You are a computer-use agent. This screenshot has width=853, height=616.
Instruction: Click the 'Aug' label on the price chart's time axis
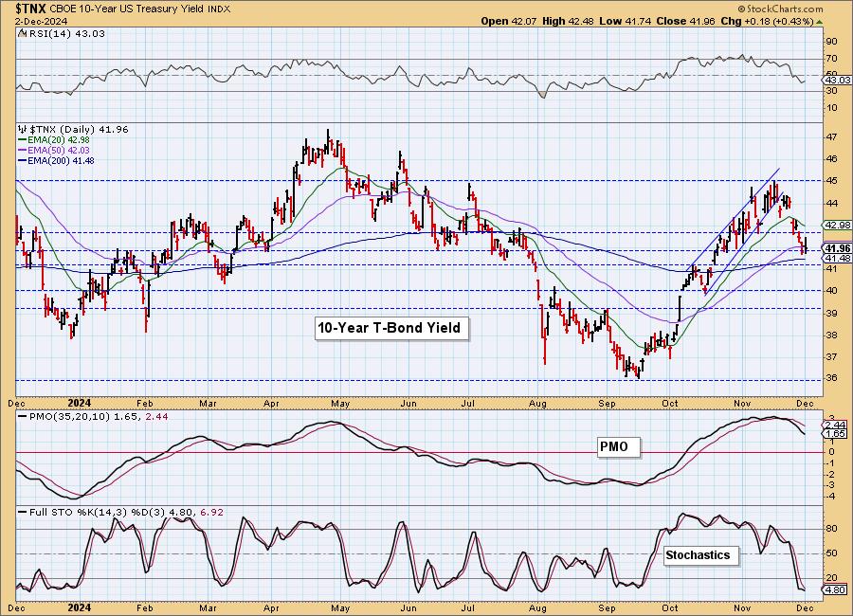(x=537, y=403)
